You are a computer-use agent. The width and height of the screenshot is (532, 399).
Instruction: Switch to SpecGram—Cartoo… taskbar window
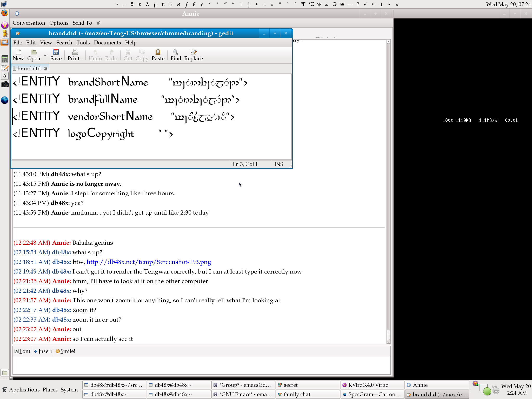(372, 394)
